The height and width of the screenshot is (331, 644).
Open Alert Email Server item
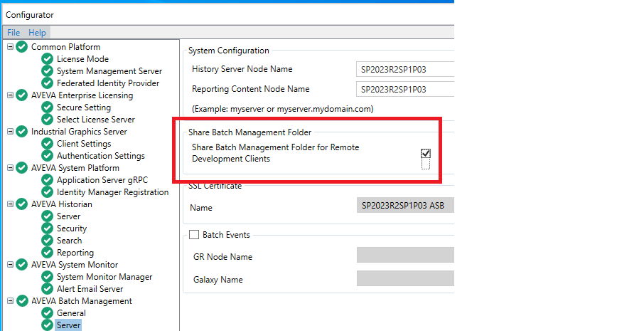coord(90,289)
